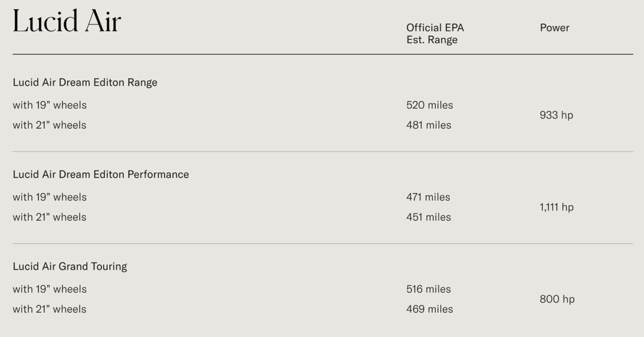
Task: Click the Lucid Air Grand Touring label
Action: coord(70,266)
